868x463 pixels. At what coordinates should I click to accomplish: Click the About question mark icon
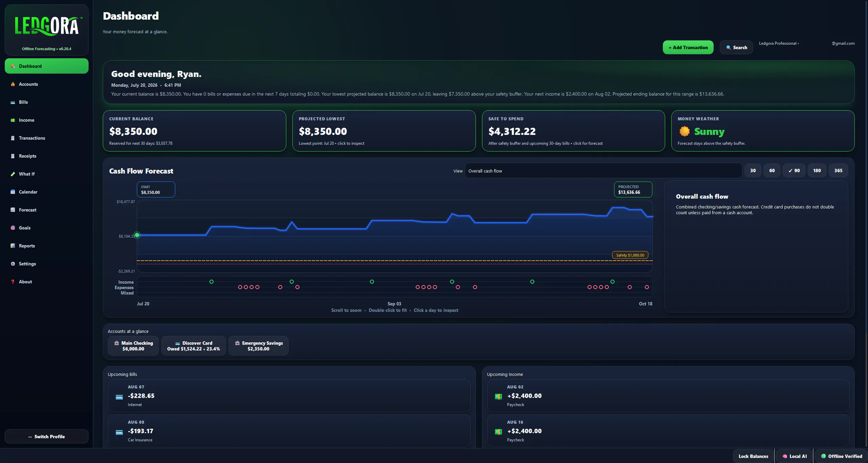[x=13, y=282]
